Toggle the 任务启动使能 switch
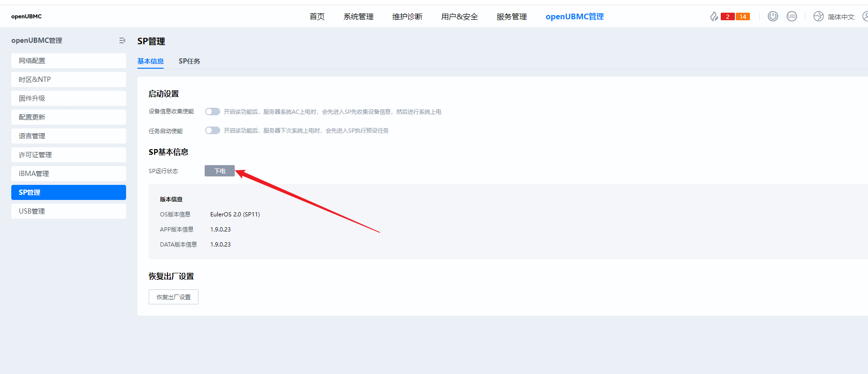868x374 pixels. click(x=213, y=130)
